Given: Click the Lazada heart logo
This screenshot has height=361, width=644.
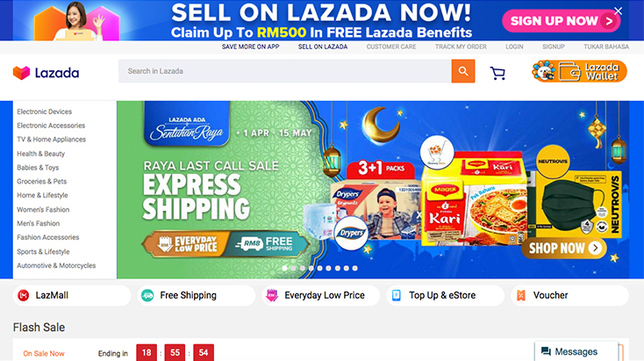Looking at the screenshot, I should 21,73.
